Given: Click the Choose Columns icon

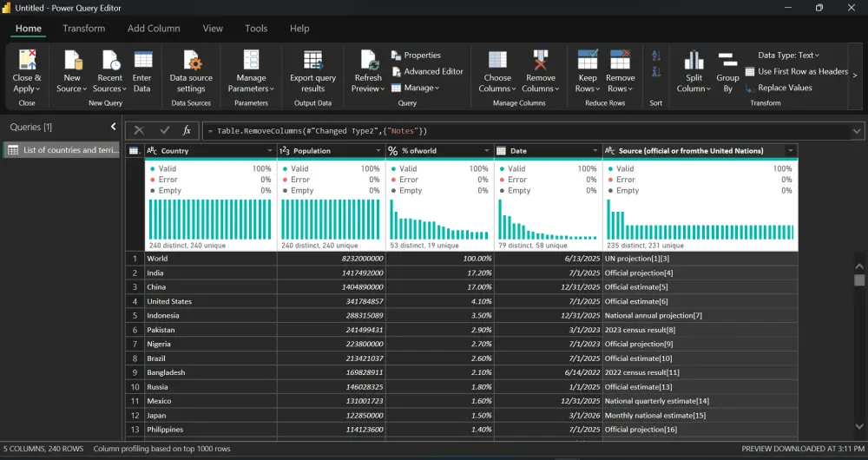Looking at the screenshot, I should [497, 60].
